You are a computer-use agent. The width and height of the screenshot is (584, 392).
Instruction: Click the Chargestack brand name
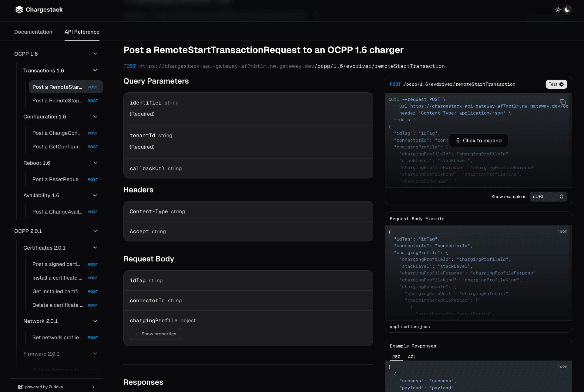click(x=44, y=10)
